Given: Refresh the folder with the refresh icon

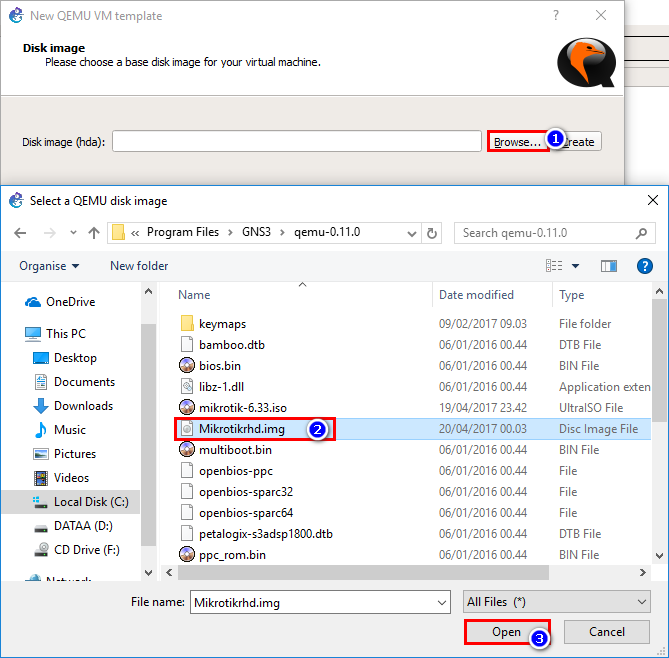Looking at the screenshot, I should coord(432,233).
